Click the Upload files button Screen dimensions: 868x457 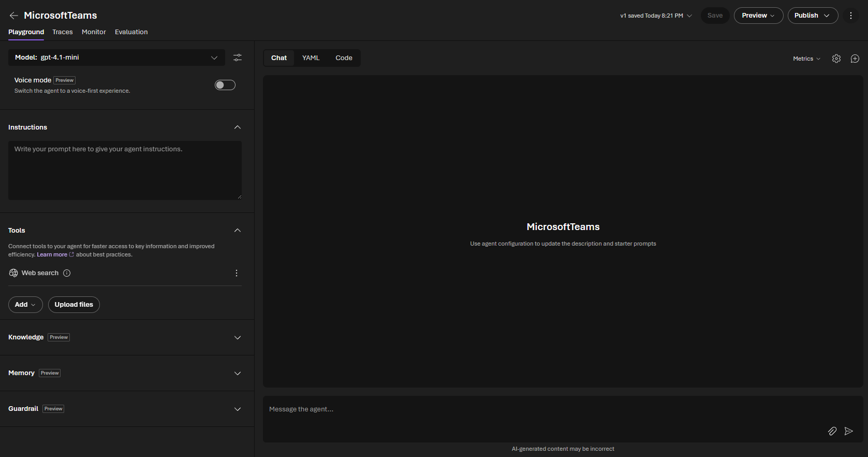(x=74, y=305)
